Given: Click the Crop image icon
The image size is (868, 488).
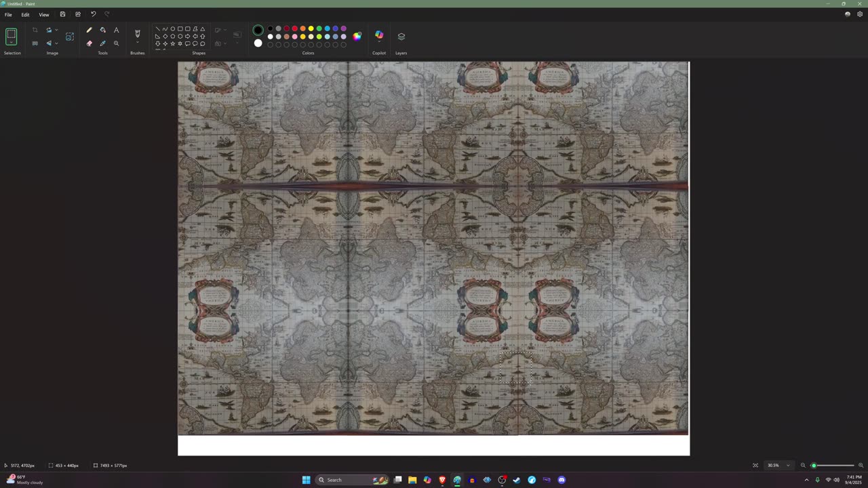Looking at the screenshot, I should point(35,30).
